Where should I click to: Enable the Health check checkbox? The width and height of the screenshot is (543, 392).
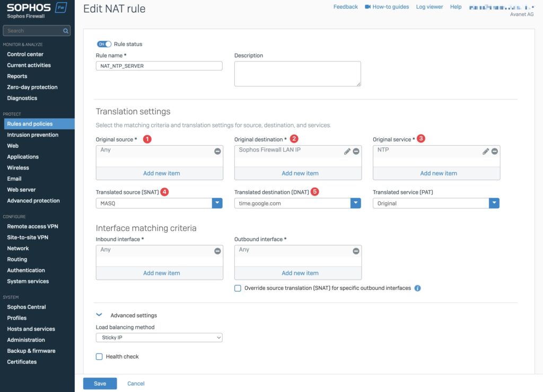click(99, 357)
